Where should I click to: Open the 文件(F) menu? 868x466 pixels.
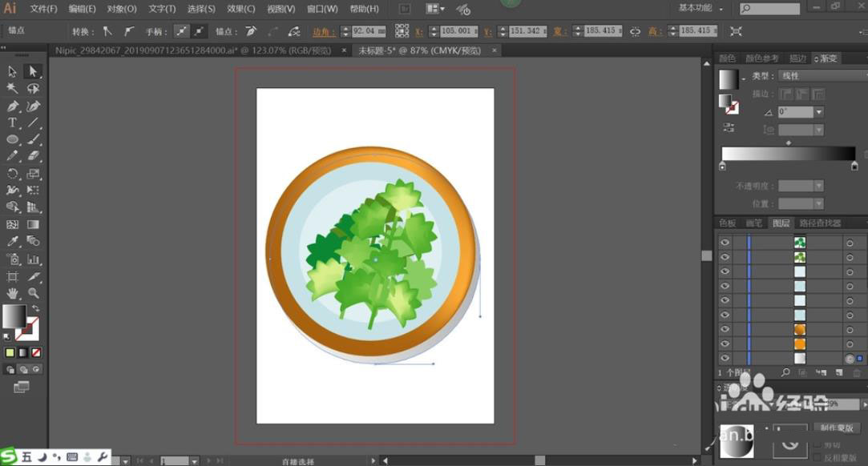(44, 9)
